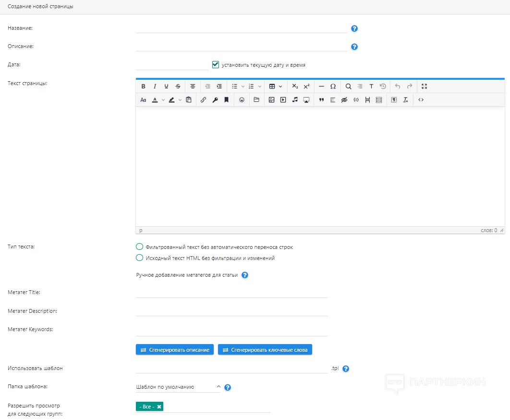Screen dimensions: 510x420
Task: Show help for the Описание field
Action: pos(354,47)
